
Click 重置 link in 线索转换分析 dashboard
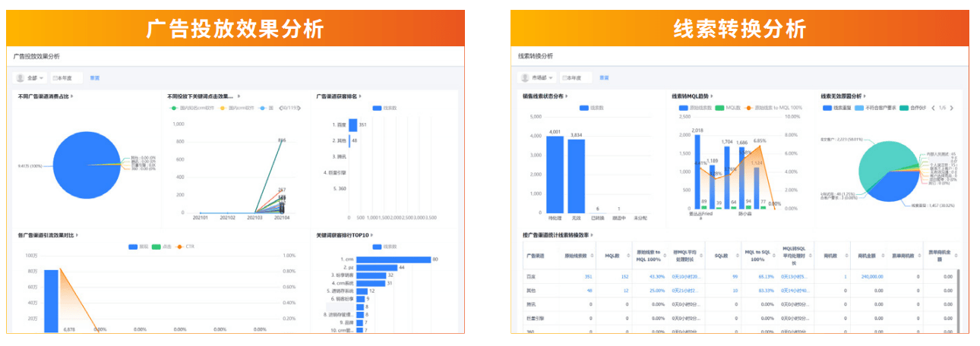[604, 78]
